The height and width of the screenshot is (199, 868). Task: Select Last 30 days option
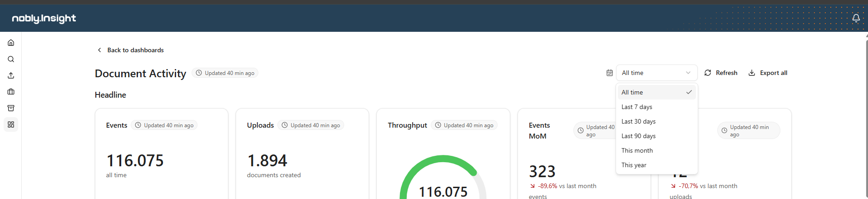pyautogui.click(x=656, y=121)
